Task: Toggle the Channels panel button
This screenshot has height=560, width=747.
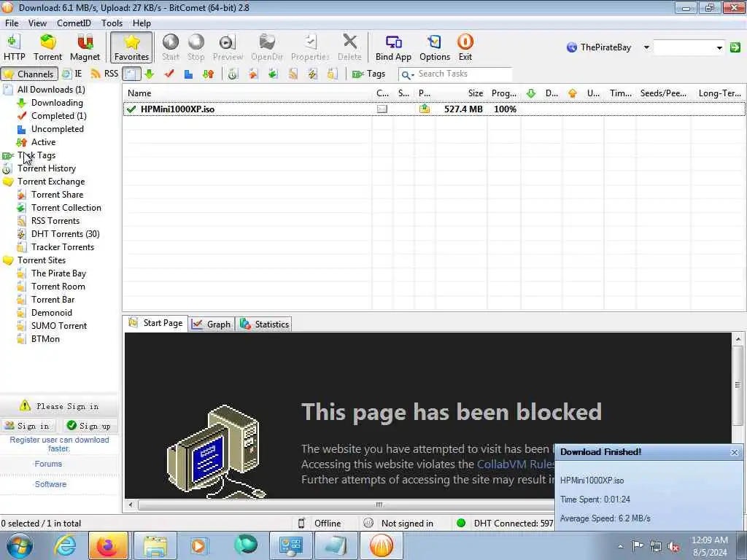Action: tap(29, 74)
